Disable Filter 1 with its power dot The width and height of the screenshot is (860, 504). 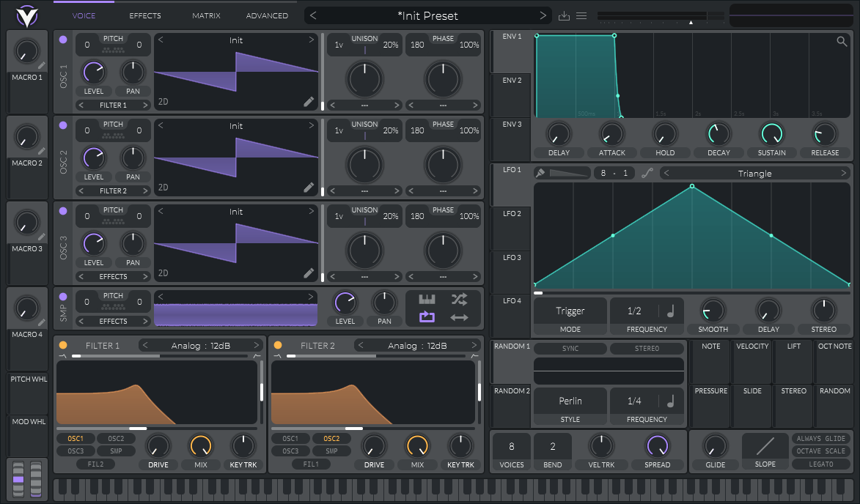pos(63,345)
